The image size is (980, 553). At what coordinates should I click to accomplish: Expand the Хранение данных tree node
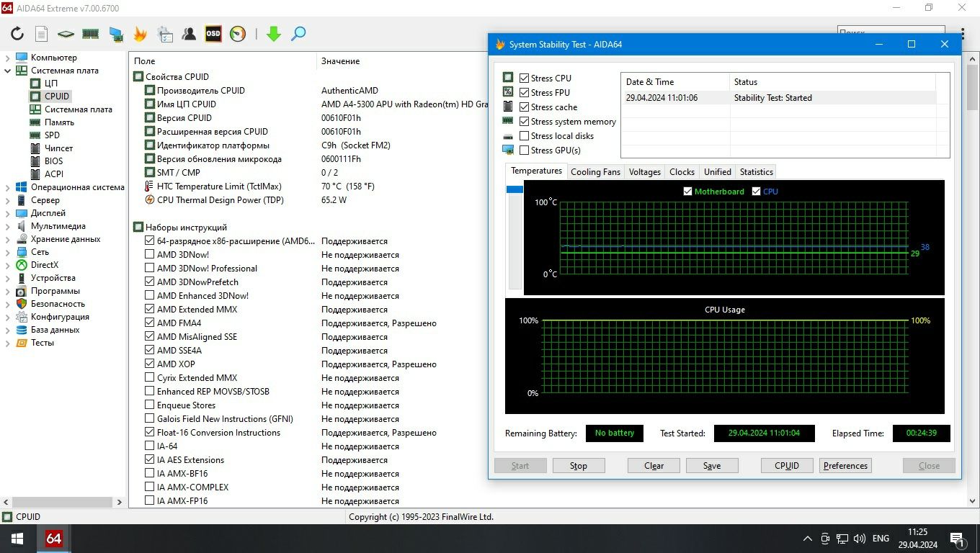[x=8, y=239]
